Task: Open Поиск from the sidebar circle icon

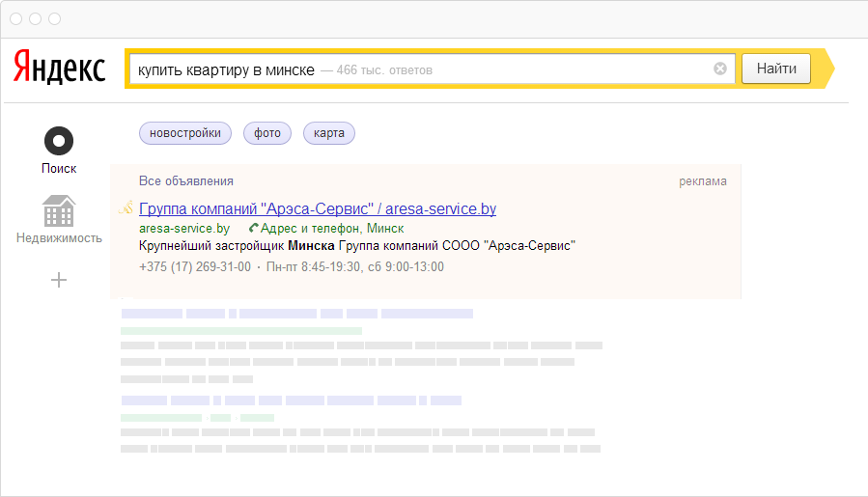Action: (x=59, y=141)
